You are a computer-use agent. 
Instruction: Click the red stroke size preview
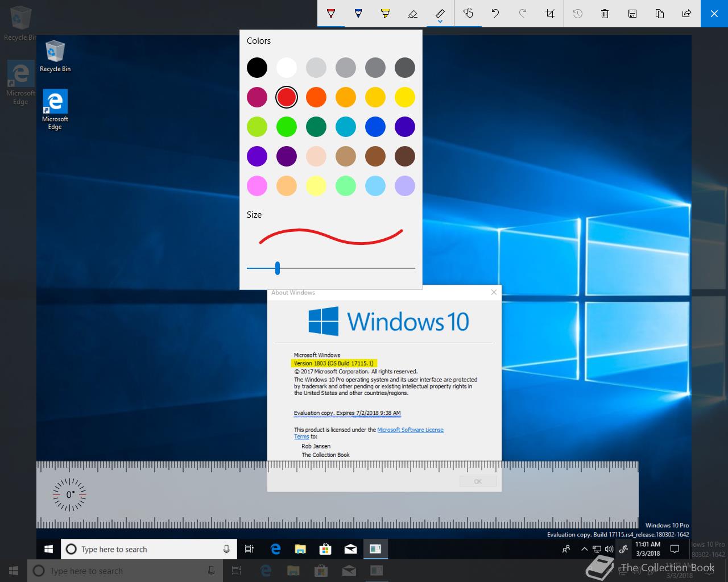click(x=331, y=236)
